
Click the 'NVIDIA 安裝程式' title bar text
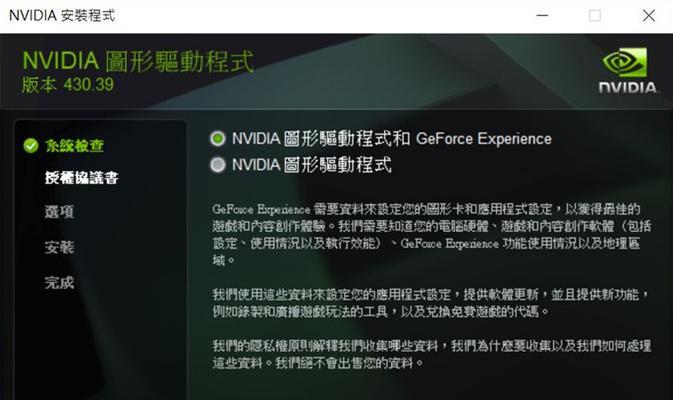[62, 16]
